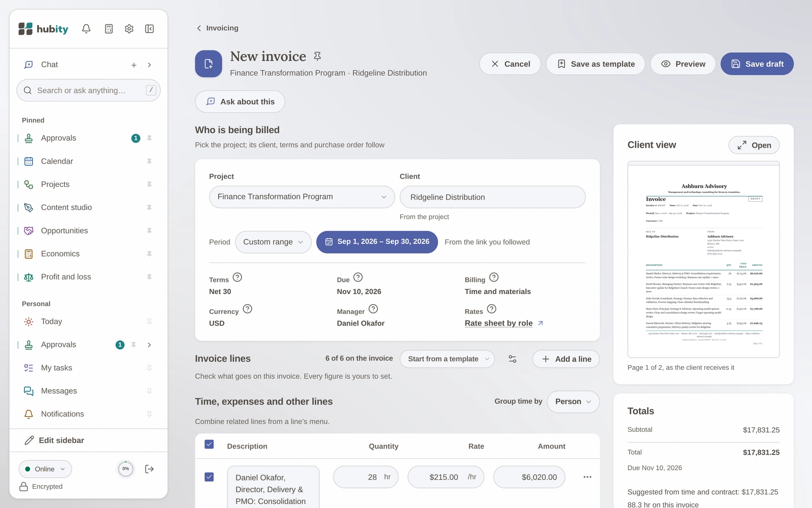Show help for Currency field
The height and width of the screenshot is (508, 812).
248,309
